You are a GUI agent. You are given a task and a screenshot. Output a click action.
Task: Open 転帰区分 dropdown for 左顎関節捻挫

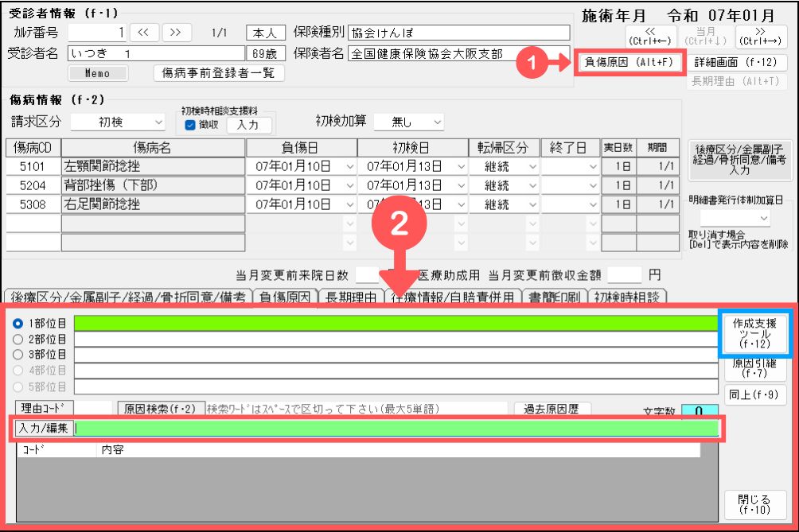click(501, 166)
